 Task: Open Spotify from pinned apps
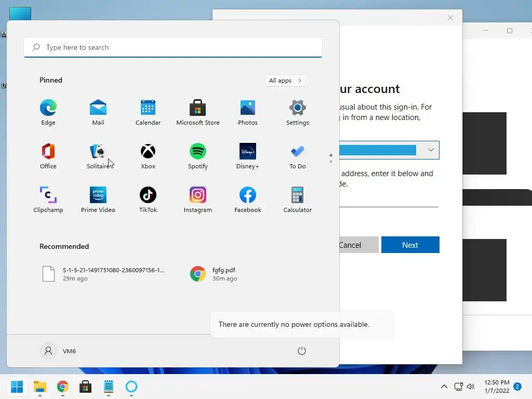point(198,156)
